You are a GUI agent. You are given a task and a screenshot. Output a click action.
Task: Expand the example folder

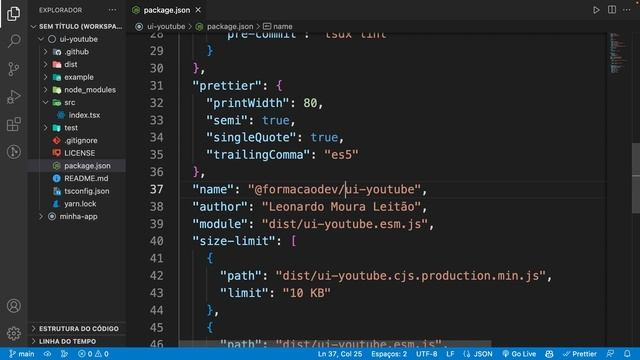[x=45, y=77]
